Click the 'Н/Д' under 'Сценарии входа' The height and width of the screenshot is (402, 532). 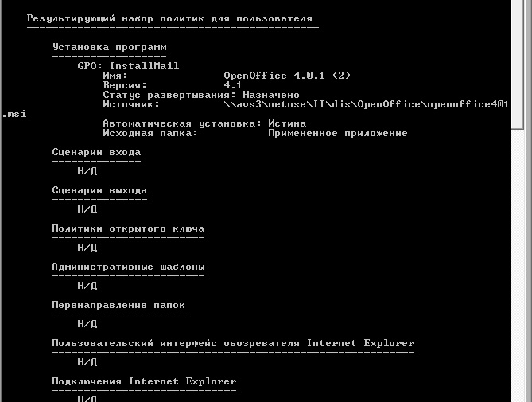(x=87, y=171)
